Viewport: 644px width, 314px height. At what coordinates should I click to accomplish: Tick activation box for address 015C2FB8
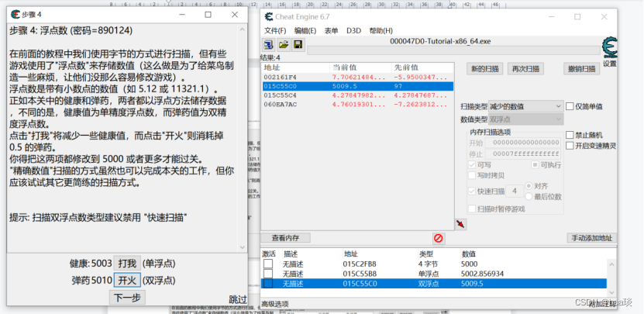coord(268,264)
